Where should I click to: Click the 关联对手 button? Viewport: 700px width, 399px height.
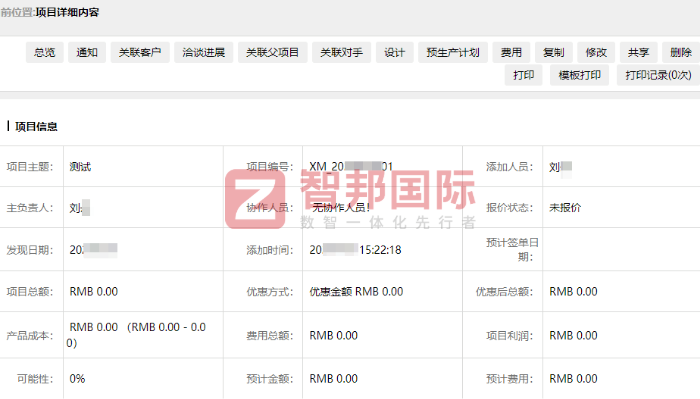[x=342, y=53]
